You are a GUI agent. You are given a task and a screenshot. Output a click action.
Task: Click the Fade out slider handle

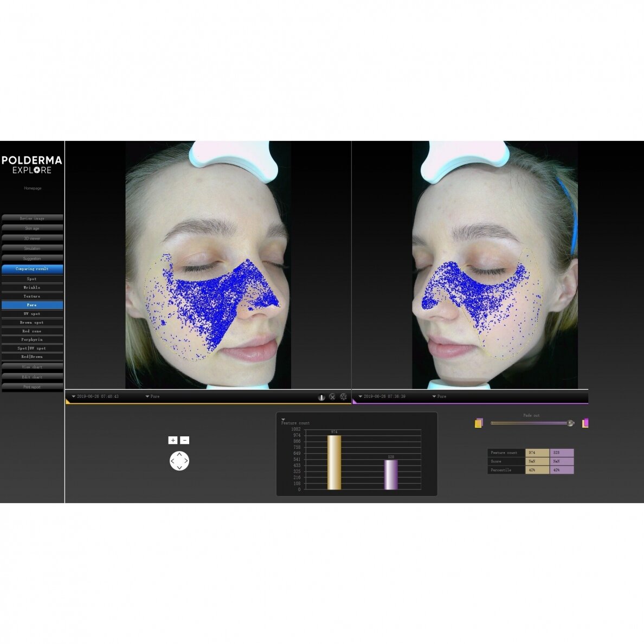[570, 423]
